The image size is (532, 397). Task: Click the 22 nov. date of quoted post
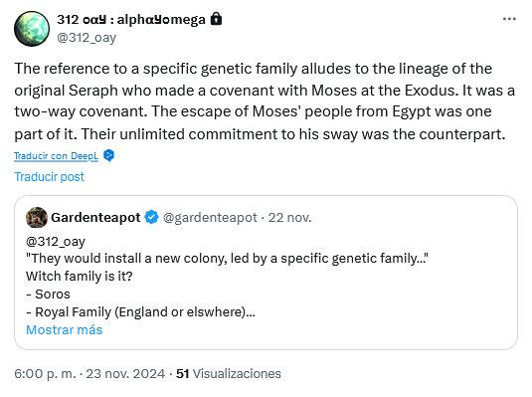[289, 217]
